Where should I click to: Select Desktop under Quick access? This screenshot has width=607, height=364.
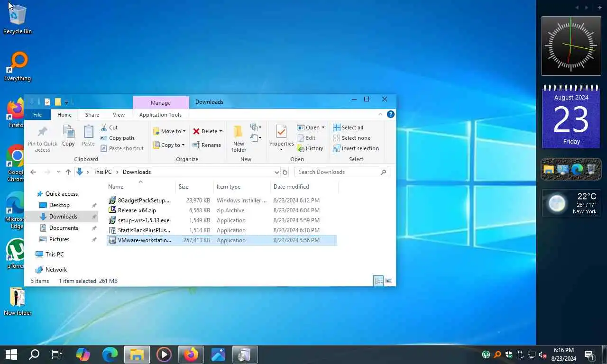pos(59,205)
